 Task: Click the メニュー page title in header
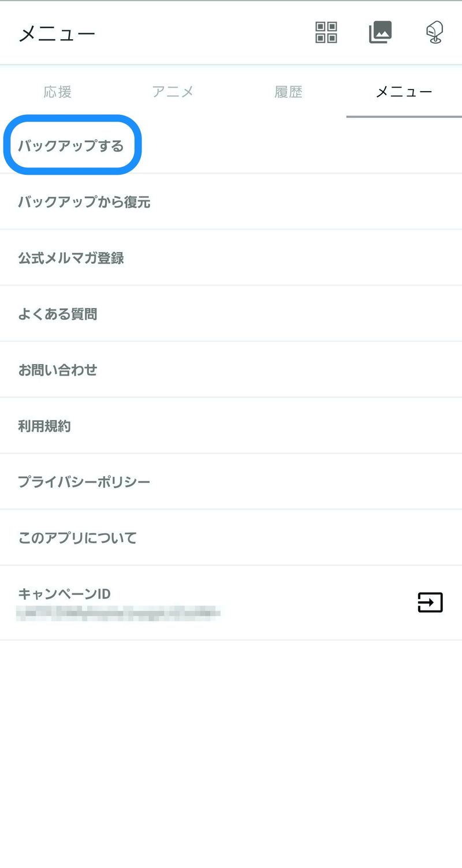click(57, 33)
